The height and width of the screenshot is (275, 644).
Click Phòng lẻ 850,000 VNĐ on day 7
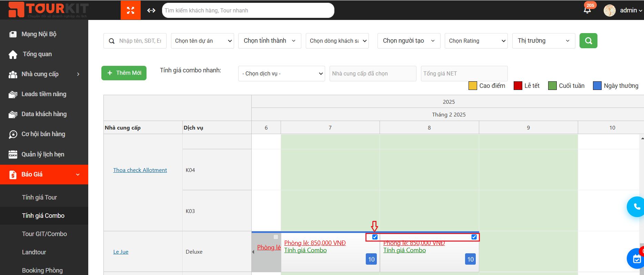point(315,243)
